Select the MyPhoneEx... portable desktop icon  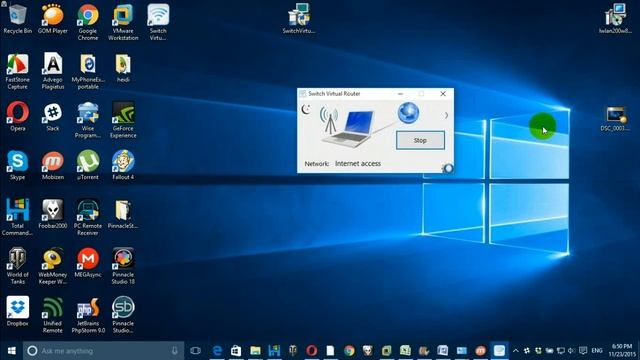coord(88,71)
